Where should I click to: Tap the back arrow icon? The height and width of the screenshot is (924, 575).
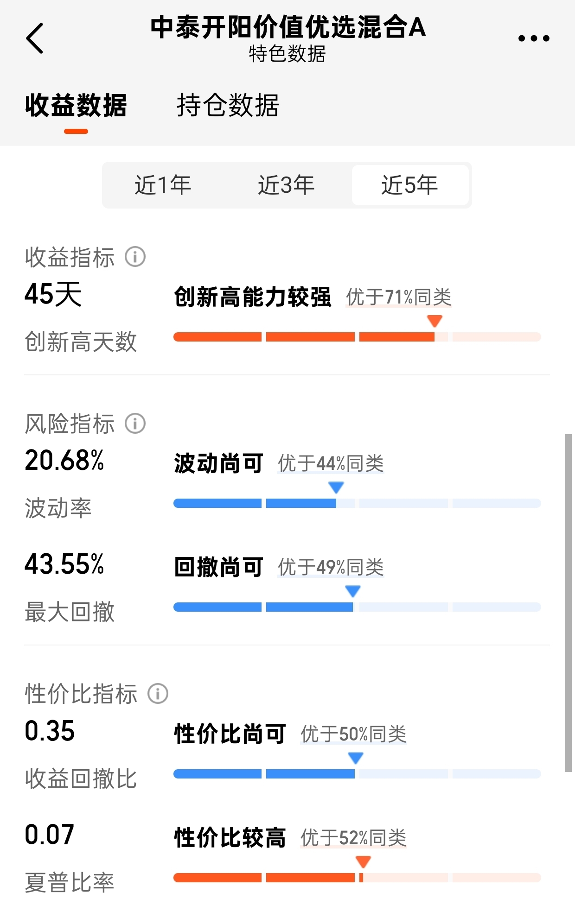point(35,38)
